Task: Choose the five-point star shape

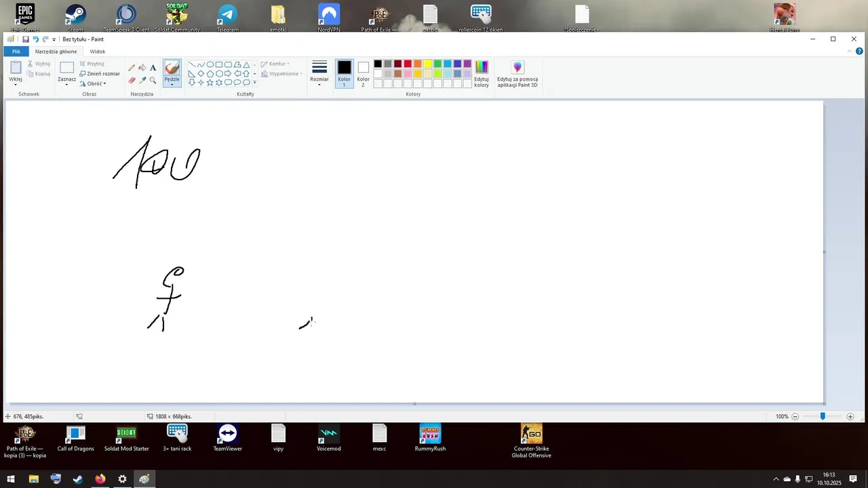Action: coord(210,83)
